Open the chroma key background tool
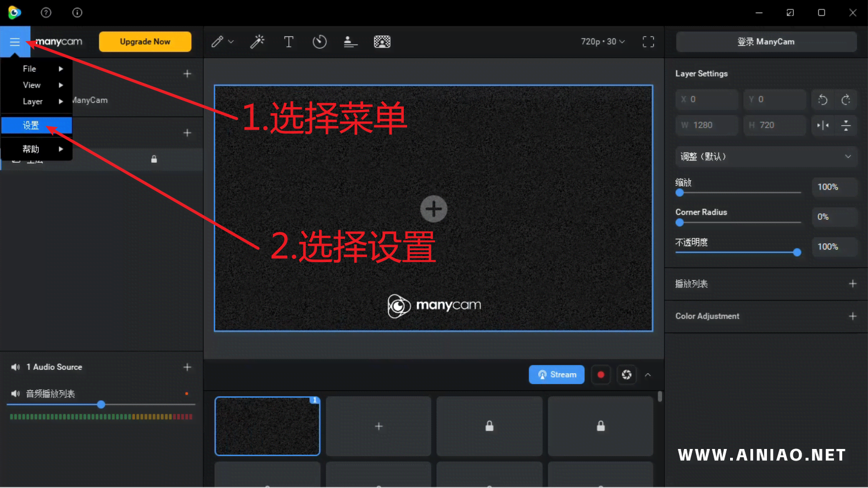 (x=382, y=42)
